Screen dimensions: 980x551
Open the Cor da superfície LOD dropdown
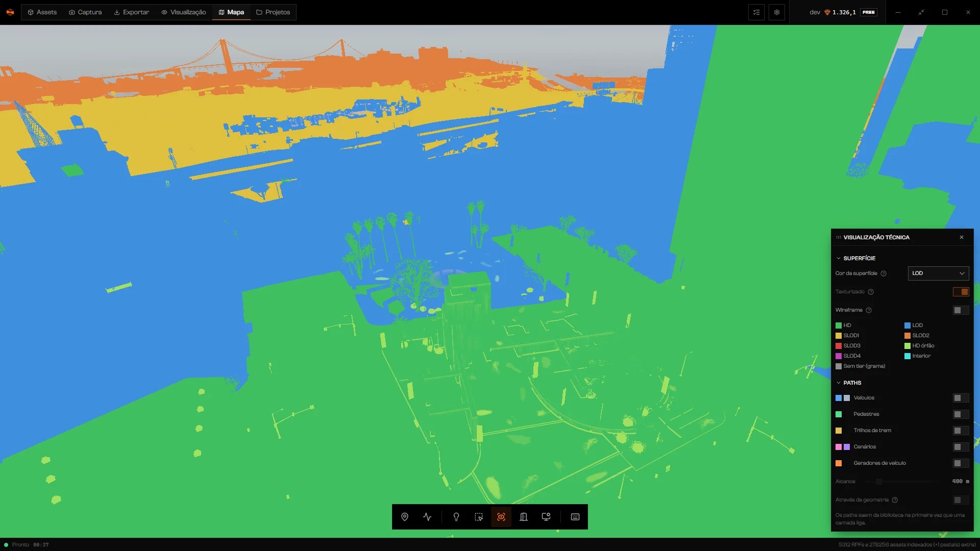pyautogui.click(x=938, y=273)
